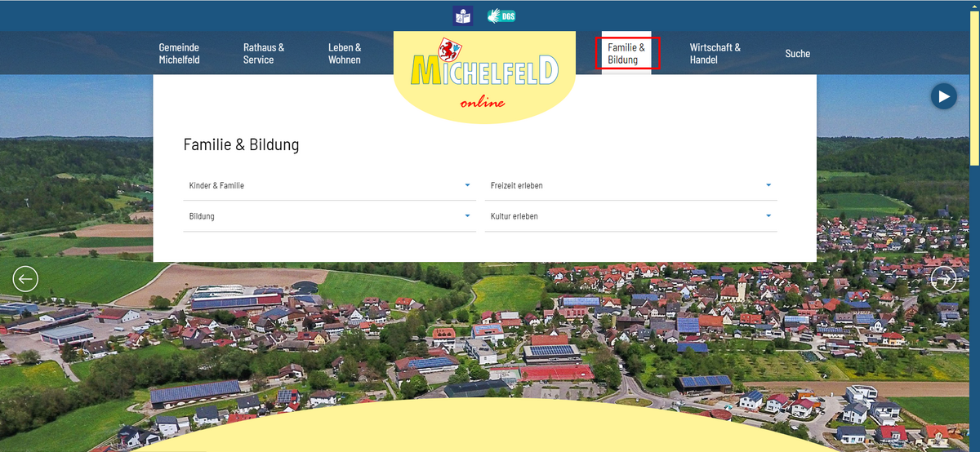
Task: Expand Kinder & Familie dropdown arrow
Action: click(468, 185)
